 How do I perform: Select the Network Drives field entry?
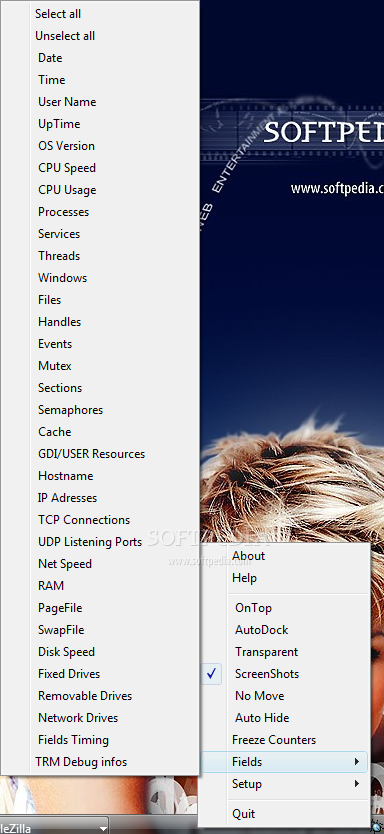[100, 717]
